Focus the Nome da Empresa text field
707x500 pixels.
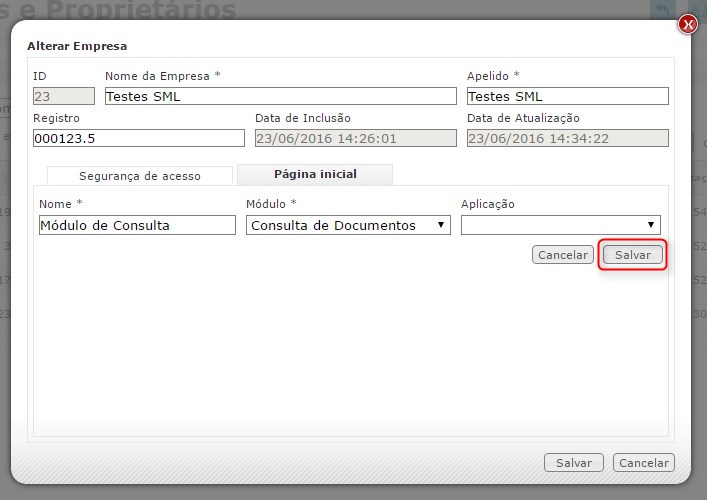click(x=280, y=96)
